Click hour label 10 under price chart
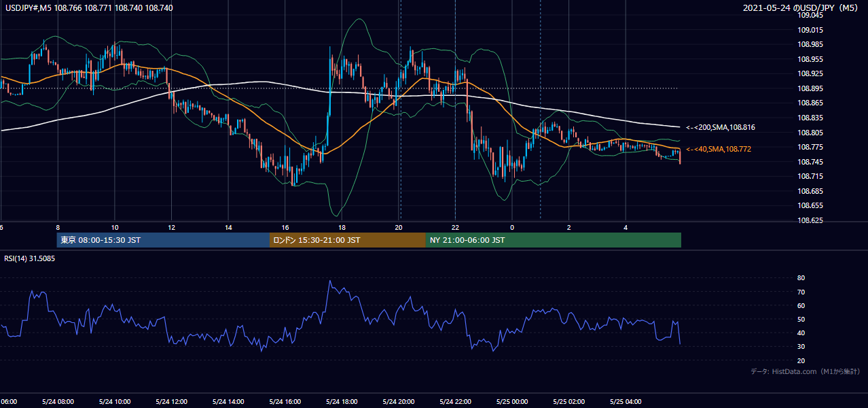The height and width of the screenshot is (408, 868). coord(115,227)
